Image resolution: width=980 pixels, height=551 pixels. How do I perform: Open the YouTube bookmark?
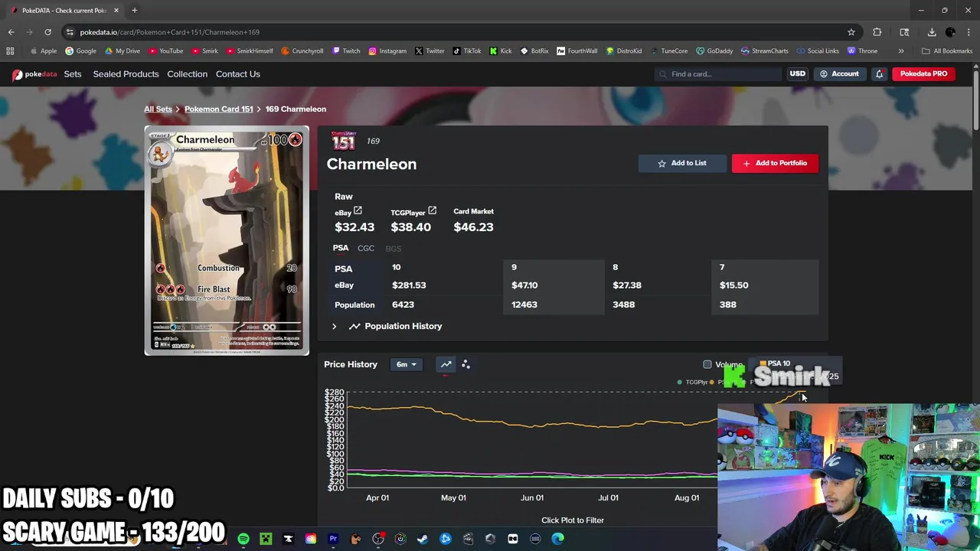click(166, 51)
